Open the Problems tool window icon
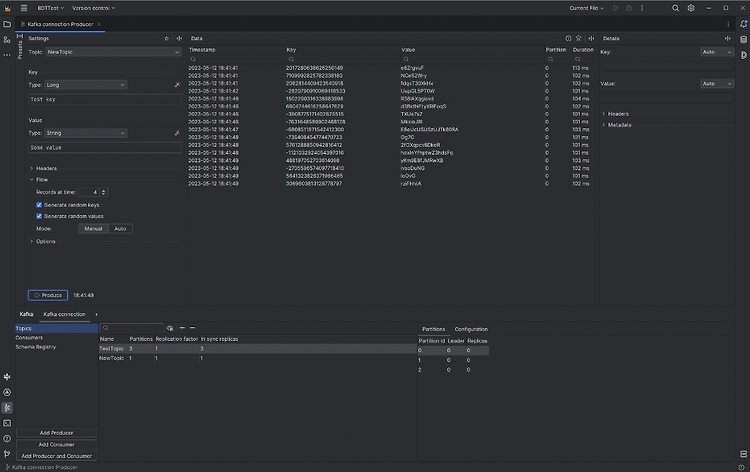Viewport: 750px width, 472px height. [x=7, y=439]
